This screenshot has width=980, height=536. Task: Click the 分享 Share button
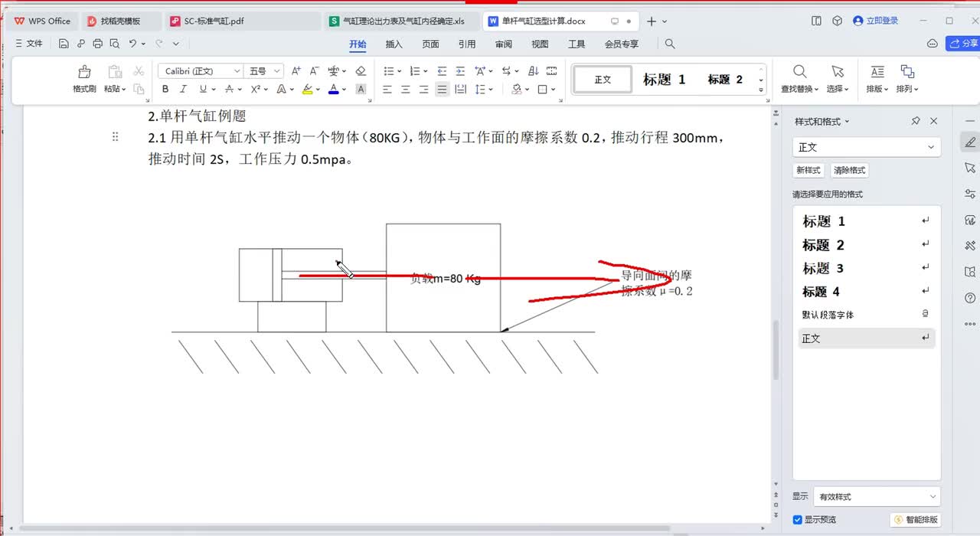coord(963,44)
